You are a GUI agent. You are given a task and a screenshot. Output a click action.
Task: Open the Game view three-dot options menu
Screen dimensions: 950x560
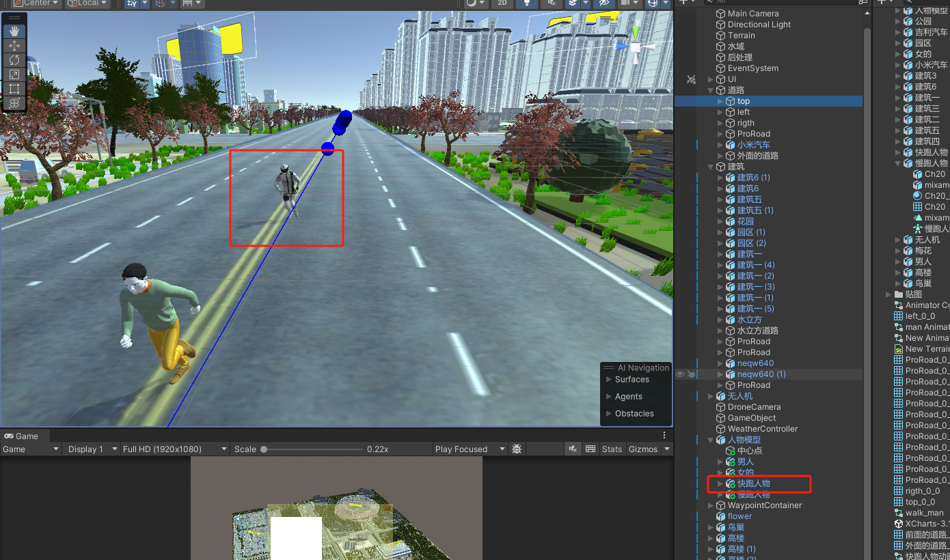[664, 435]
